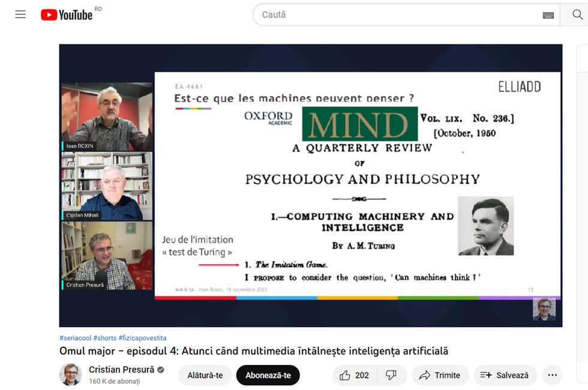
Task: Open Cristian Presură channel avatar
Action: point(71,374)
